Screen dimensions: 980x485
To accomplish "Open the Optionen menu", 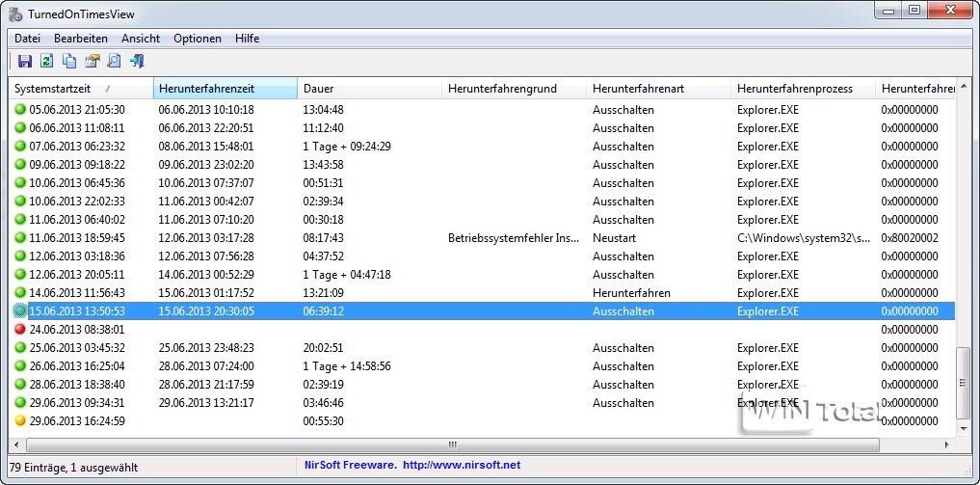I will (198, 39).
